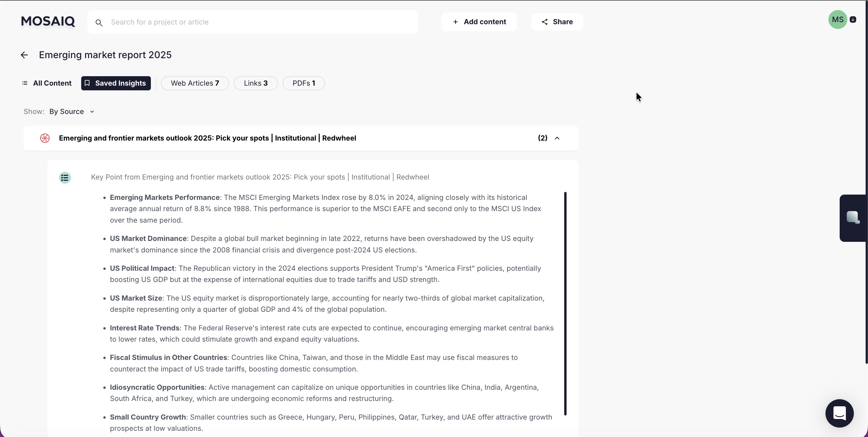Click the download arrow next to the avatar
Image resolution: width=868 pixels, height=437 pixels.
tap(854, 19)
